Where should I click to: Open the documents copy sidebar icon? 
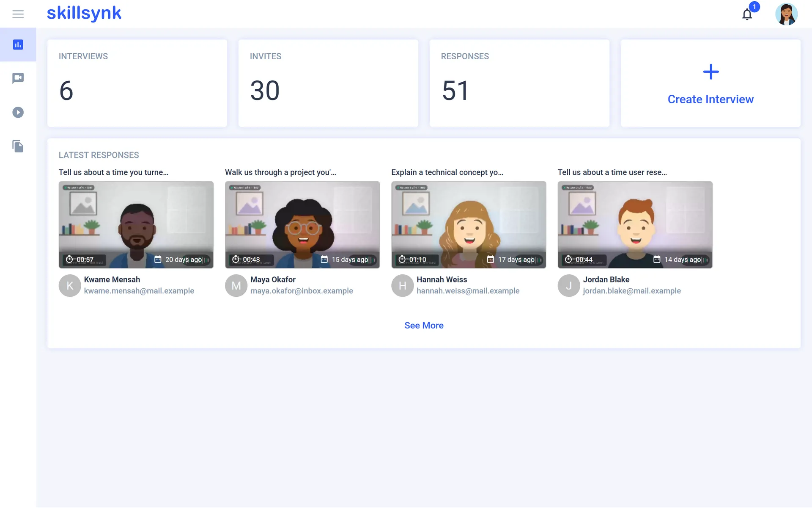(x=18, y=146)
